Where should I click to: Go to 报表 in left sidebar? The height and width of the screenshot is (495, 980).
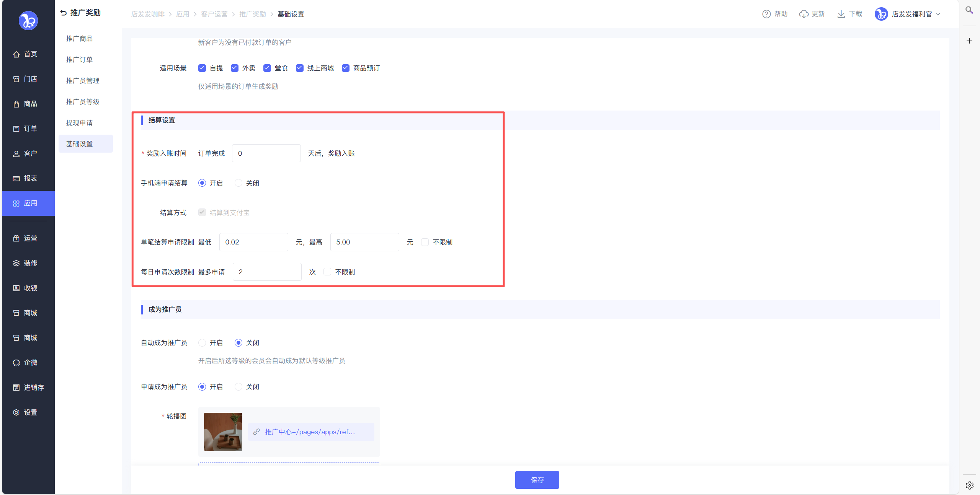30,178
